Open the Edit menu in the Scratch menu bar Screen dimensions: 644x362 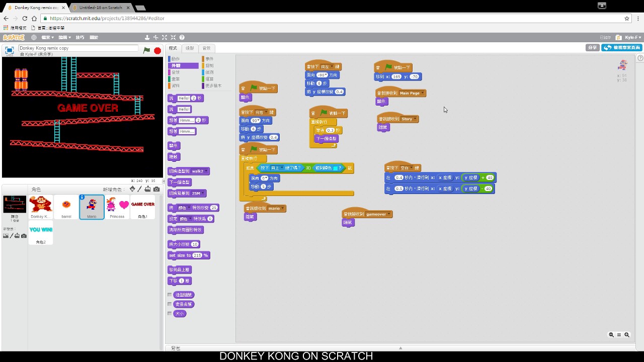[64, 37]
